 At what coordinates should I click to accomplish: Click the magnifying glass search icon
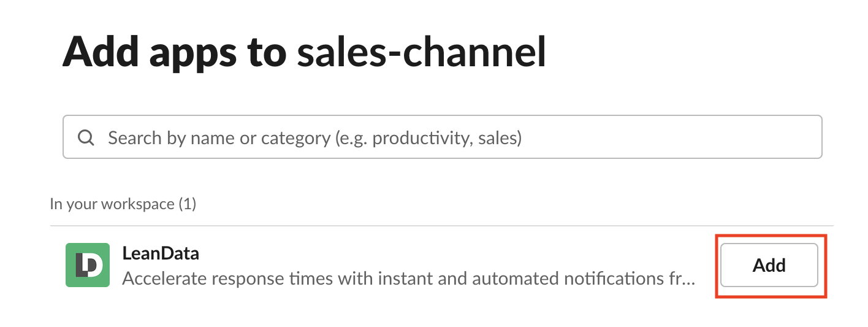(x=86, y=137)
